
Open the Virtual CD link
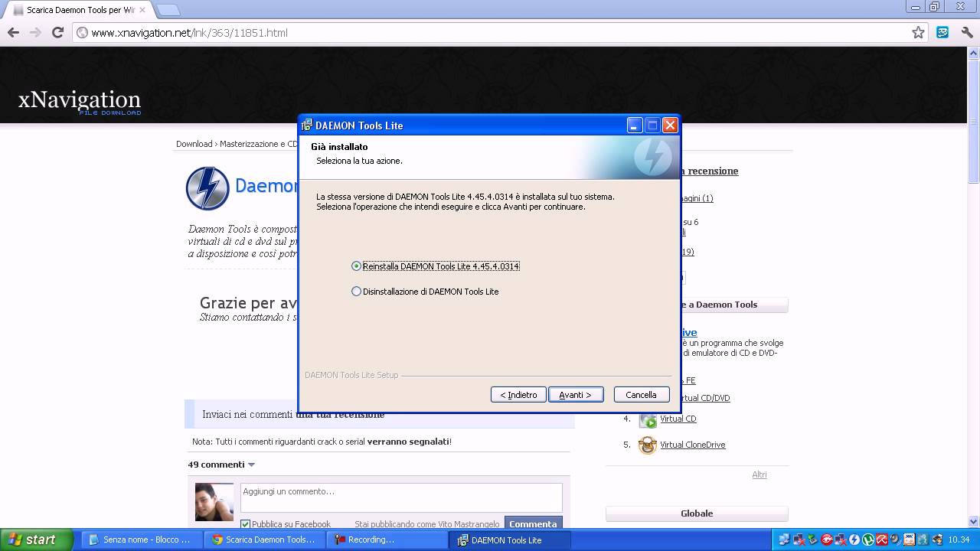(678, 419)
